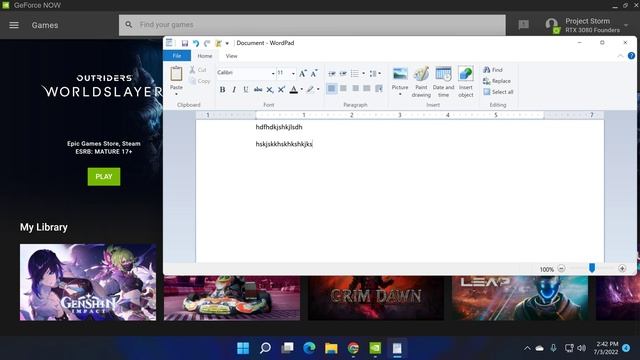
Task: Toggle subscript formatting
Action: click(270, 89)
